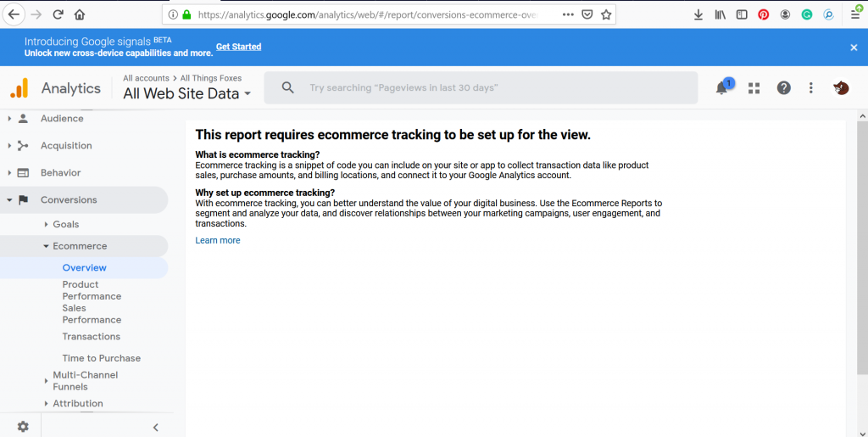This screenshot has height=437, width=868.
Task: Open the All Web Site Data view dropdown
Action: (187, 93)
